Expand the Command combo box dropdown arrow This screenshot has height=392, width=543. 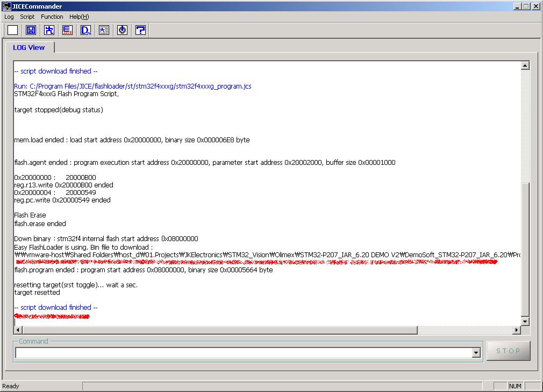click(476, 353)
